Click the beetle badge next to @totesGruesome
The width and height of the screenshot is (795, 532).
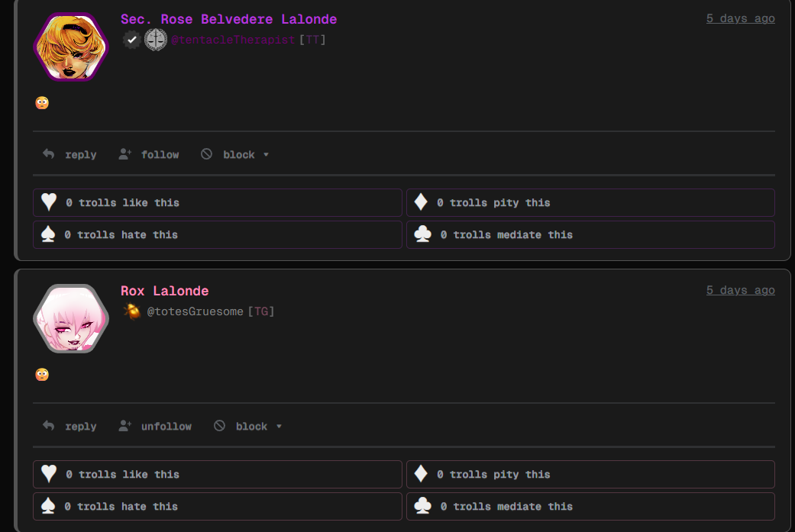(132, 311)
